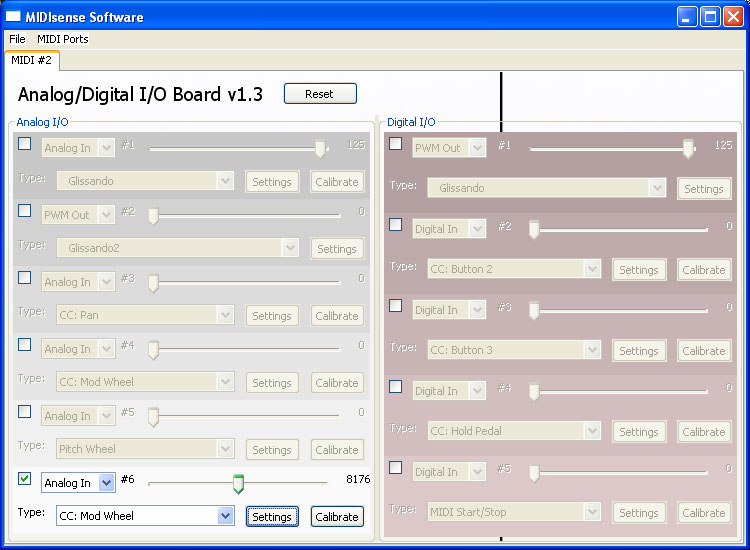
Task: Open the File menu
Action: (x=17, y=39)
